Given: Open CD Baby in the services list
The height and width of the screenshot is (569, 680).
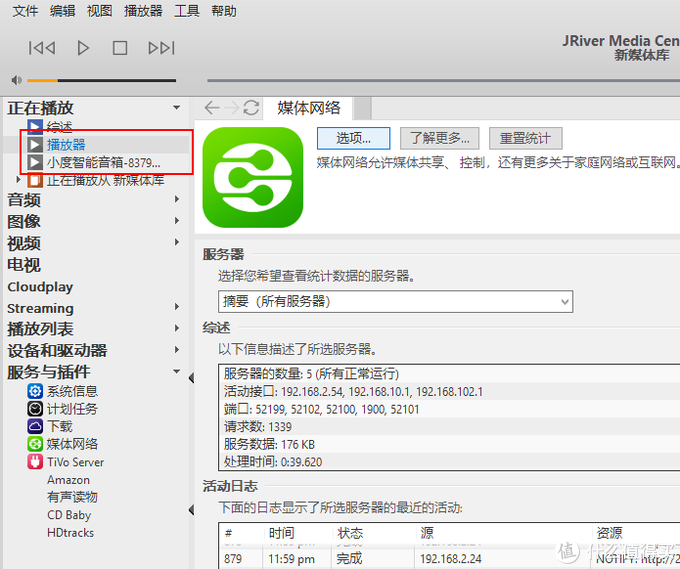Looking at the screenshot, I should point(69,515).
